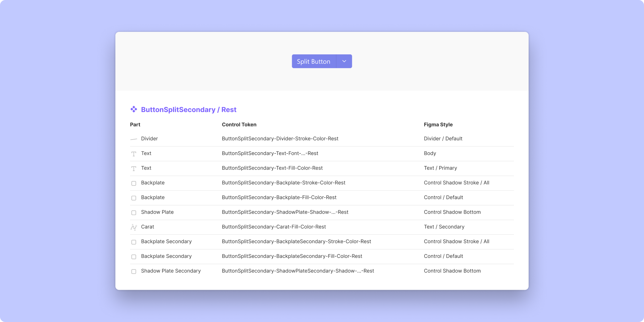Screen dimensions: 644x322
Task: Select ButtonSplitSecondary-Carat-Fill-Color-Rest token
Action: tap(274, 227)
